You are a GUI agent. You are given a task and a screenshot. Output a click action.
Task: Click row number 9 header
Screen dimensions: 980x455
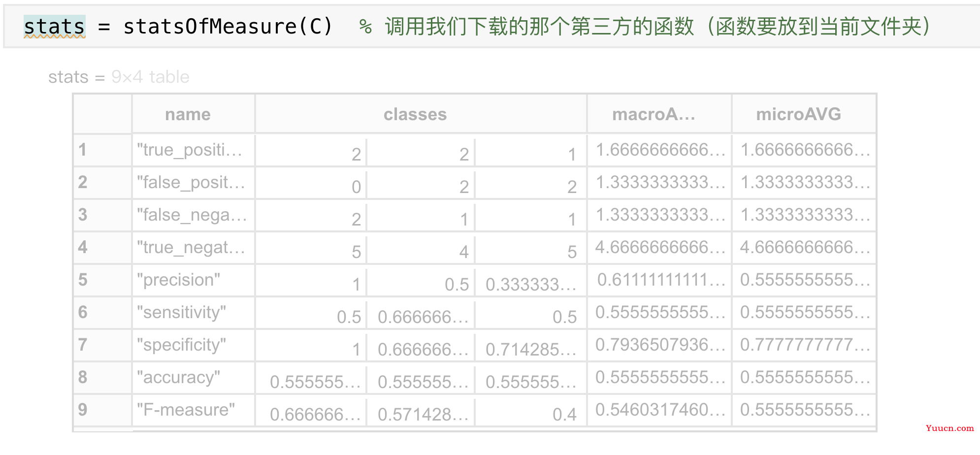102,410
